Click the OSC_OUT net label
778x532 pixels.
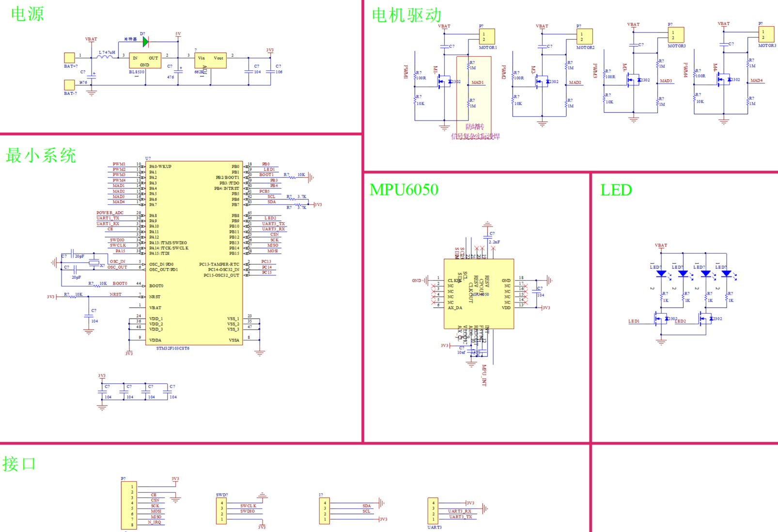tap(117, 267)
